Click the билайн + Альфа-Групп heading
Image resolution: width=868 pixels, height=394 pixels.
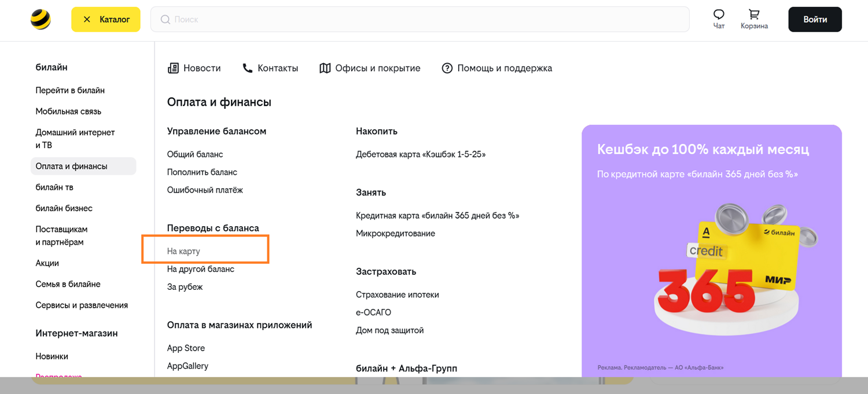(x=406, y=369)
